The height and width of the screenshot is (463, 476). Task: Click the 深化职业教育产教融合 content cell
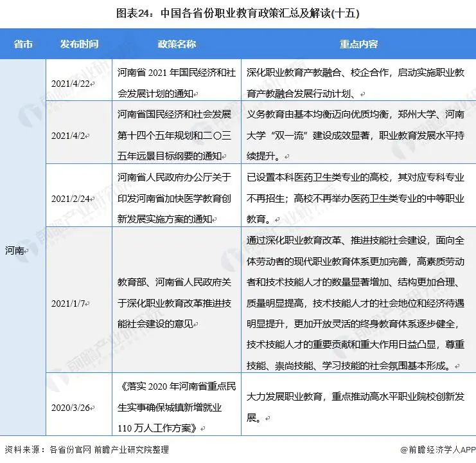click(x=355, y=83)
